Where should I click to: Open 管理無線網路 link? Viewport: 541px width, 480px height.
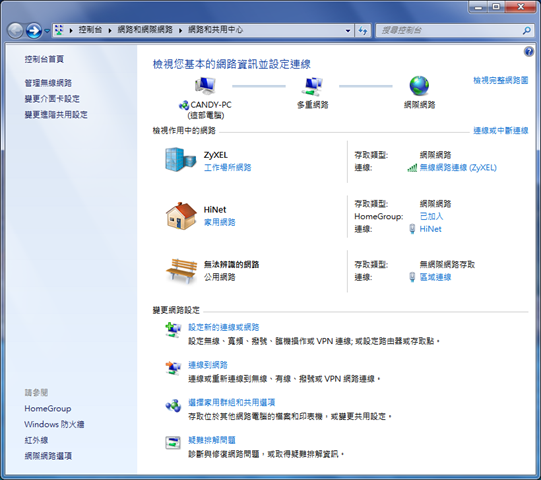tap(48, 83)
